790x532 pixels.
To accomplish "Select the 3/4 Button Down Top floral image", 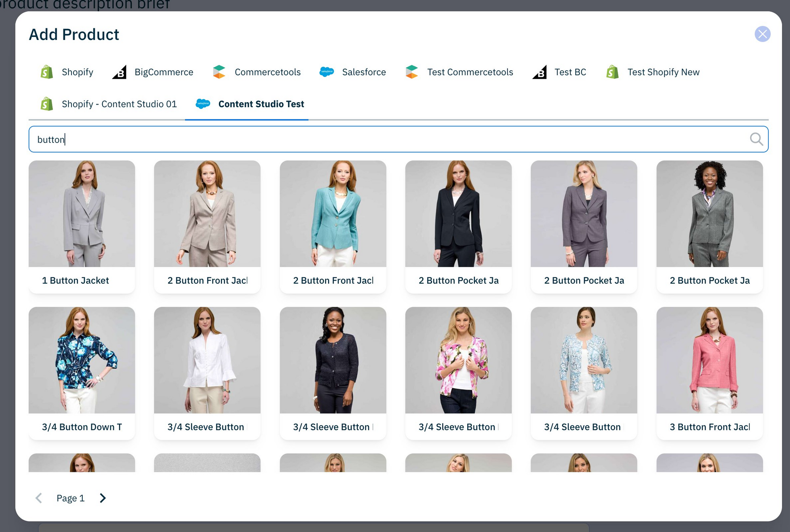I will 82,360.
